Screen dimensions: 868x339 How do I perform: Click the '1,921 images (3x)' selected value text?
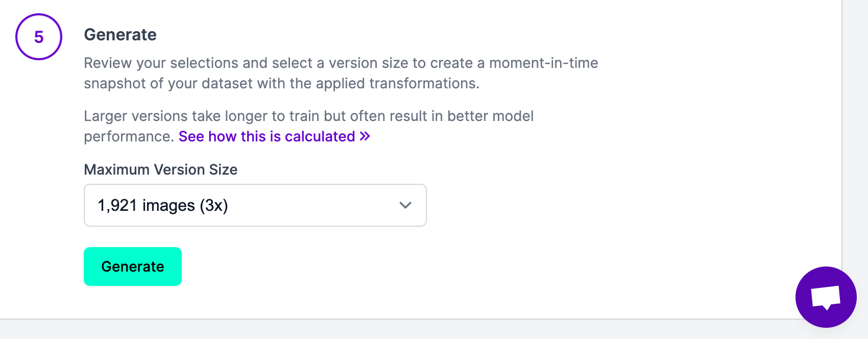(x=162, y=205)
